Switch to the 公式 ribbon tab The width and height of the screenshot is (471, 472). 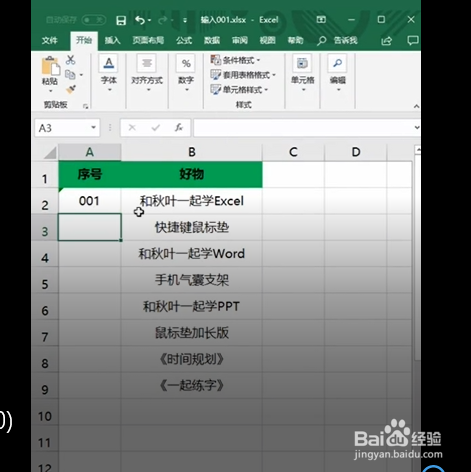pos(184,41)
